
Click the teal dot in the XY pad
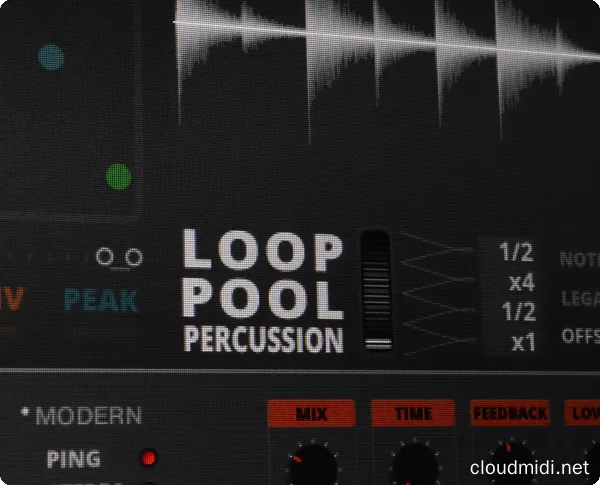(51, 57)
